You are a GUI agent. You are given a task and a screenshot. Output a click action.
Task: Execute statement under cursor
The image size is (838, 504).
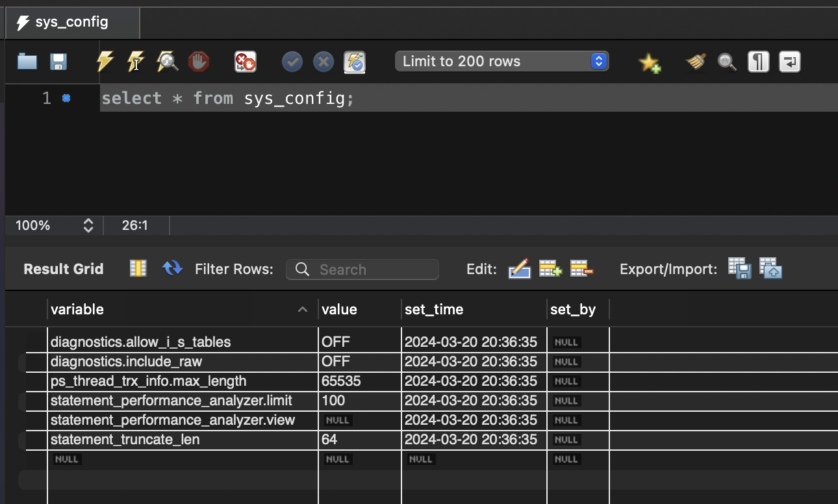coord(136,62)
